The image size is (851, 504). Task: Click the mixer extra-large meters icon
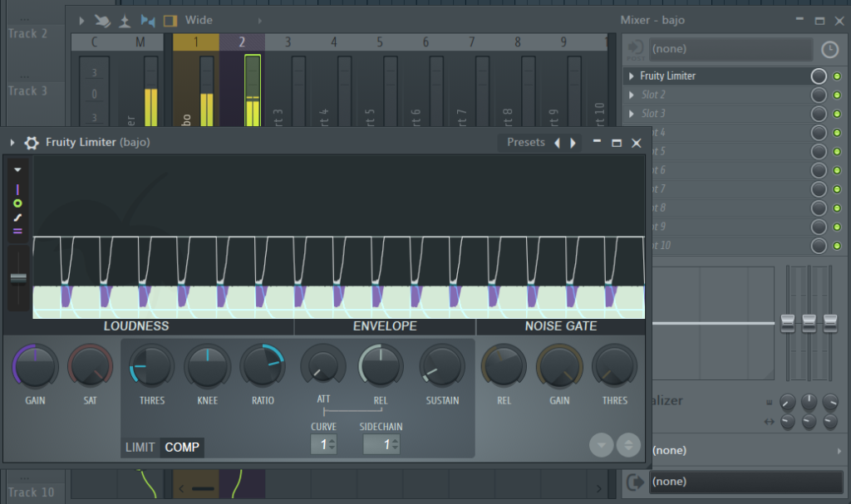pos(125,21)
